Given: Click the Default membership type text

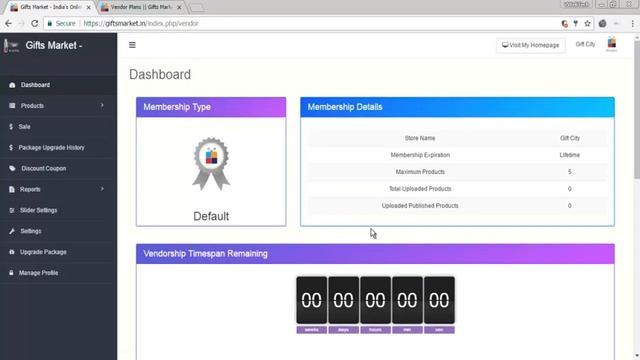Looking at the screenshot, I should [211, 216].
